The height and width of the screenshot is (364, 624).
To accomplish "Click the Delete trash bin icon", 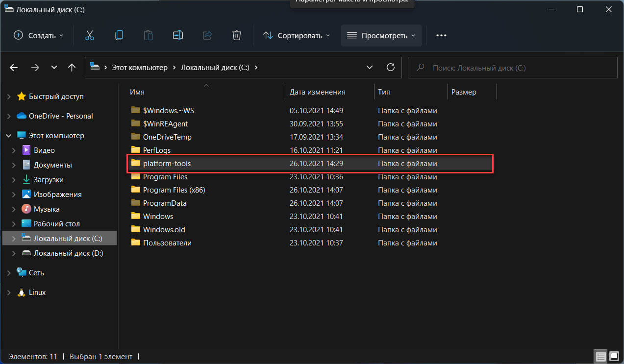I will [x=236, y=35].
